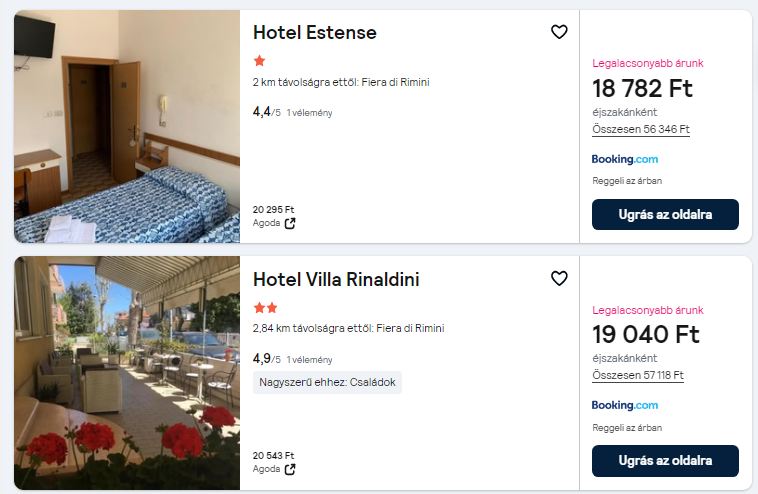Screen dimensions: 758x494
Task: Click the two-star rating of Hotel Villa Rinaldini
Action: [265, 308]
